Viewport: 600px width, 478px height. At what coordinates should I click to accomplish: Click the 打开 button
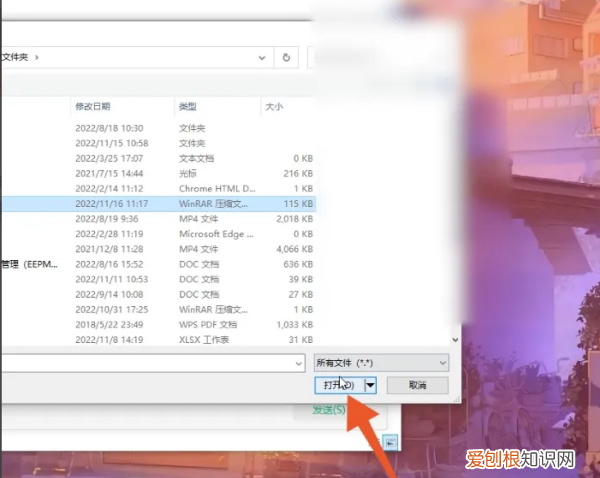point(339,385)
